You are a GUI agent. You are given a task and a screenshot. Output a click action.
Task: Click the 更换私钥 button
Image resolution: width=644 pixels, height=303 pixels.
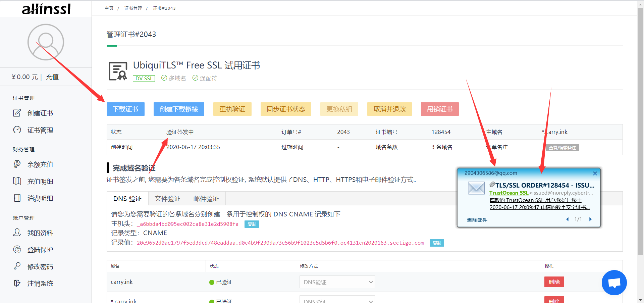(x=339, y=109)
